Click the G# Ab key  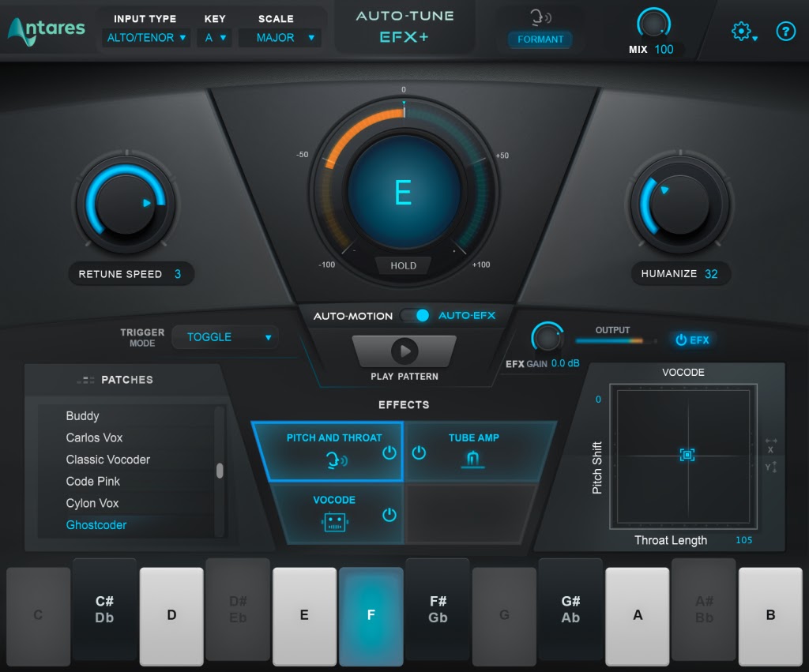tap(570, 609)
